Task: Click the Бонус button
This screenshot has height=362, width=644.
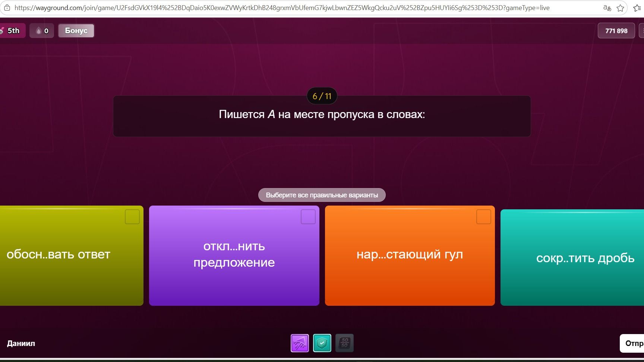Action: tap(76, 31)
